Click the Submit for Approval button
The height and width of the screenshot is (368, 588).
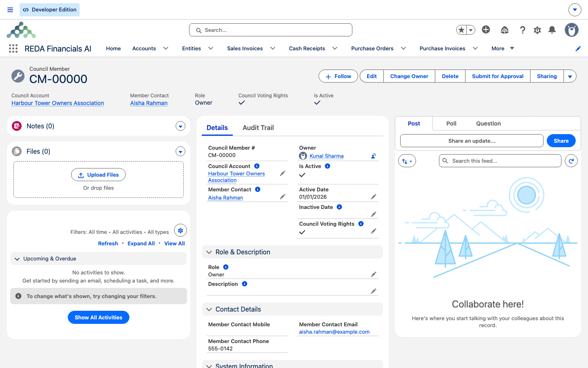[497, 76]
